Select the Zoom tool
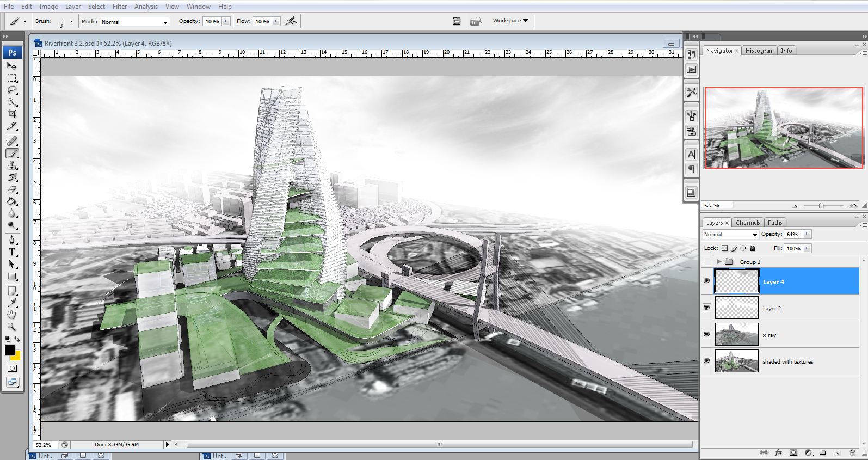Image resolution: width=868 pixels, height=460 pixels. (12, 327)
